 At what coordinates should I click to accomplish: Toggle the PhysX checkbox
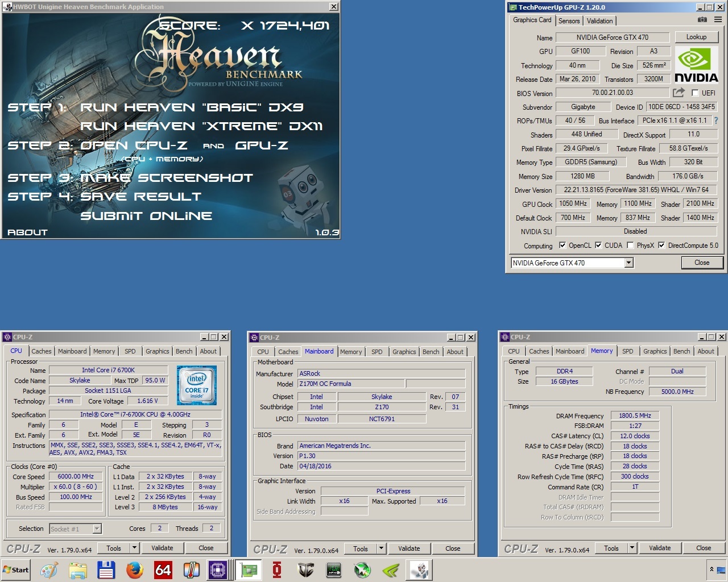click(x=630, y=246)
